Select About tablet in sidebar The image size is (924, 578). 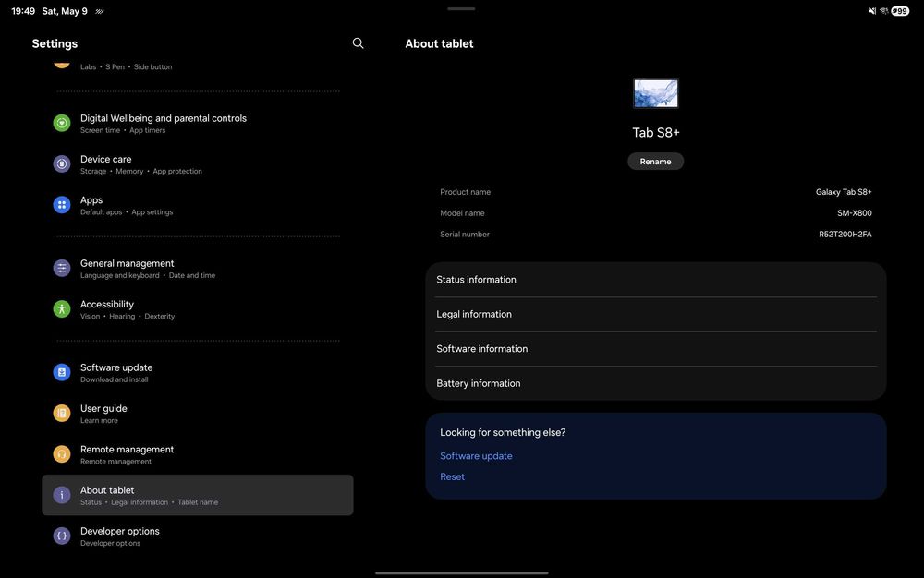198,495
